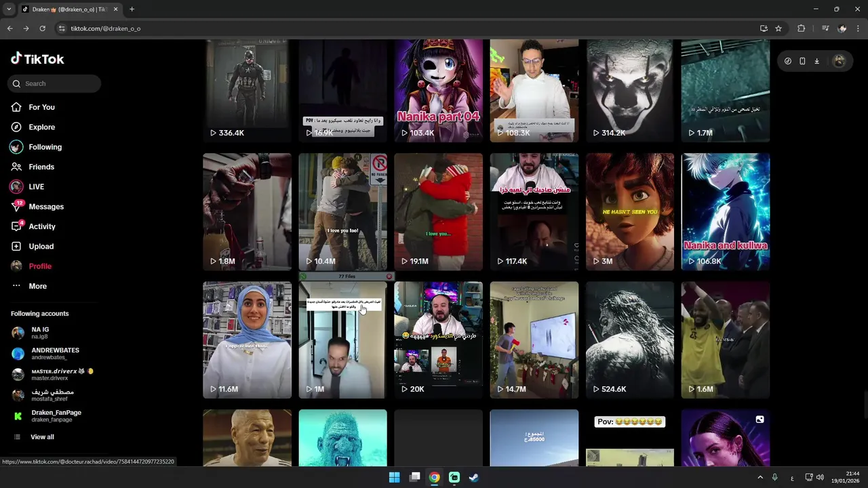Click the TikTok coin icon in floating toolbar
868x488 pixels.
788,61
